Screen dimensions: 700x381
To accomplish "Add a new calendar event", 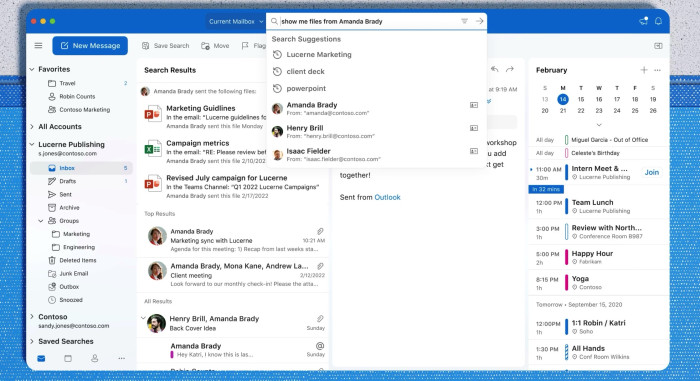I will click(644, 70).
